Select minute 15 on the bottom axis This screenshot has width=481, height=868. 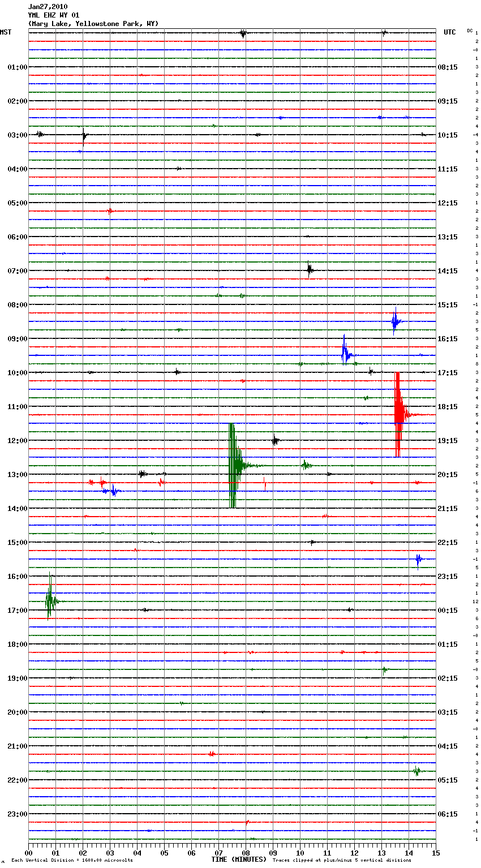[x=436, y=853]
